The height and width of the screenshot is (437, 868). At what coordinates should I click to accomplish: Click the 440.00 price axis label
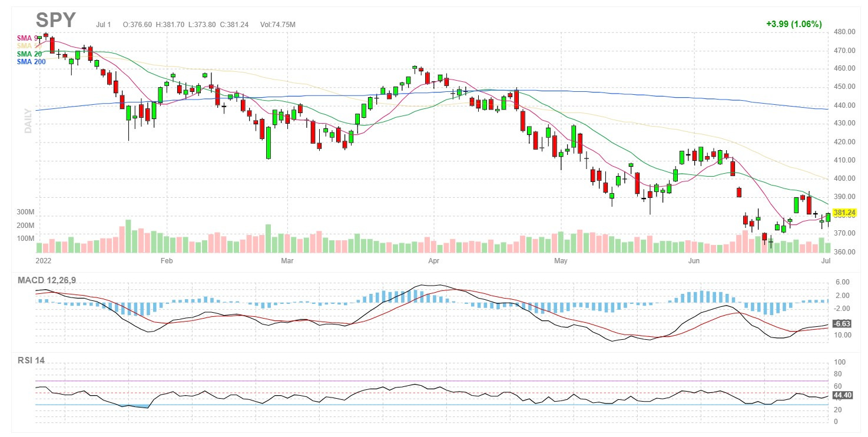845,105
